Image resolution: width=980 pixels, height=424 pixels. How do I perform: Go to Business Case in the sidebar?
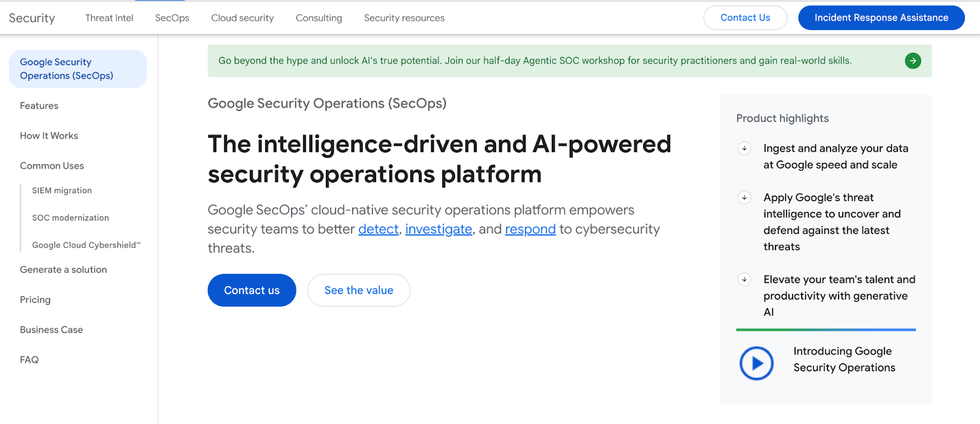coord(51,330)
